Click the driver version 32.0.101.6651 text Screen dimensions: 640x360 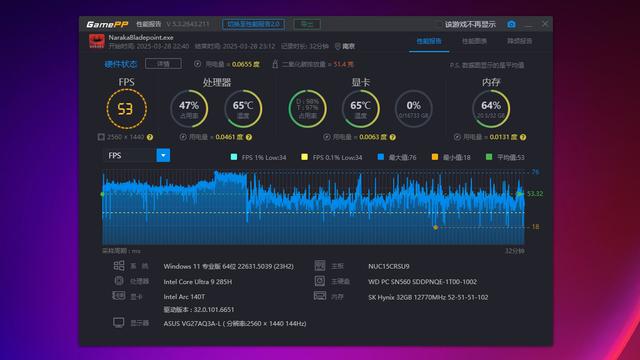199,309
